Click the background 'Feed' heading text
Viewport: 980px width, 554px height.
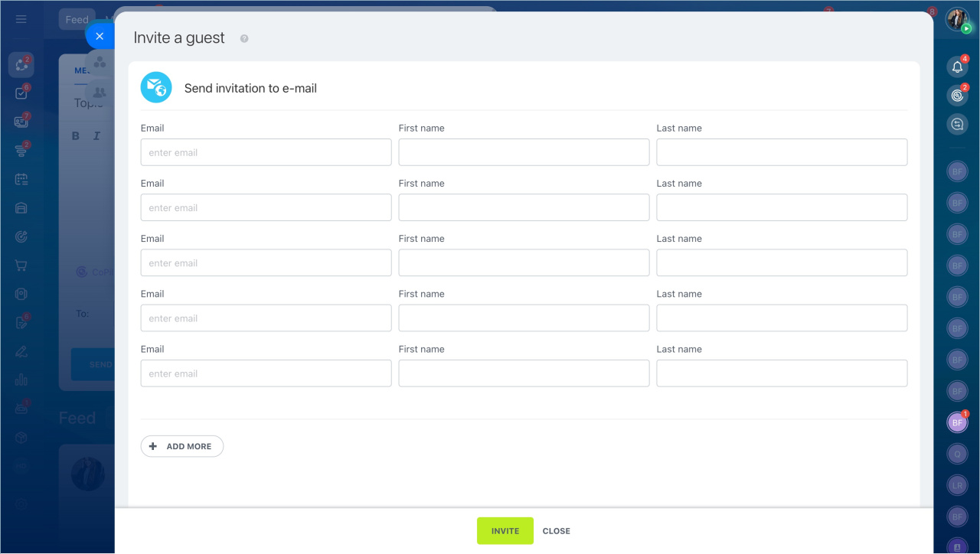point(77,418)
